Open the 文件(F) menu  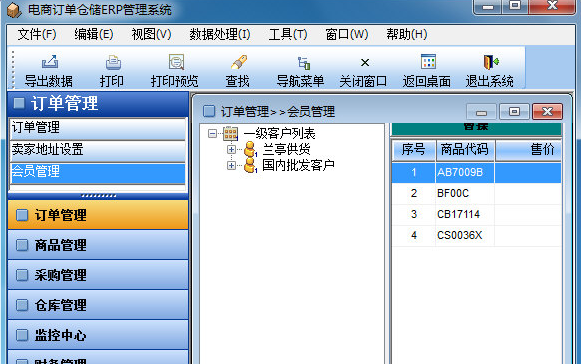(x=37, y=34)
